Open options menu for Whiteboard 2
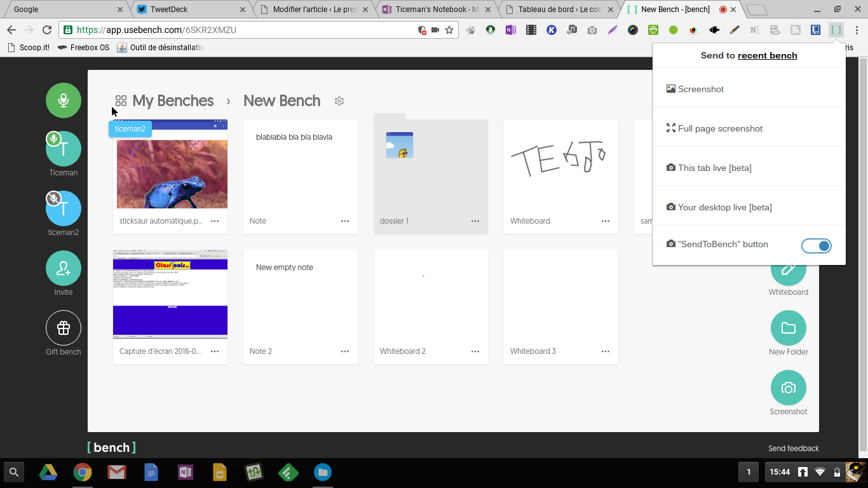 tap(475, 351)
